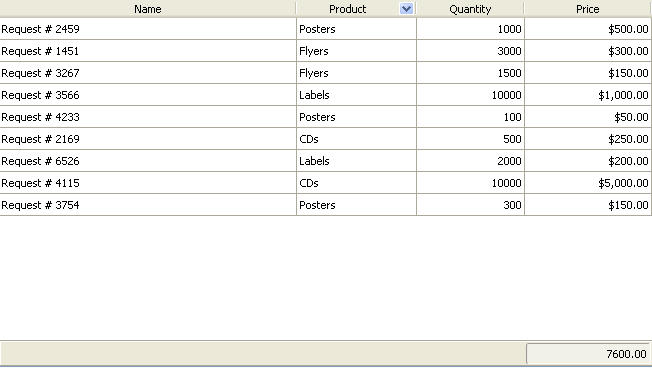Click the $50.00 price cell

588,117
